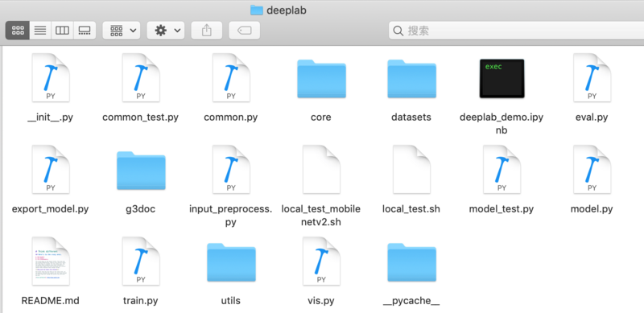
Task: Select the train.py file icon
Action: pos(141,262)
